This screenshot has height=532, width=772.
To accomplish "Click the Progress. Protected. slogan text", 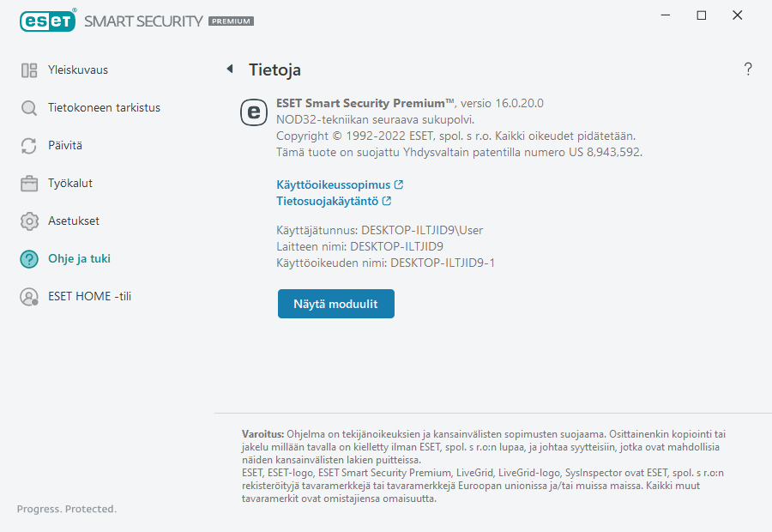I will (x=67, y=509).
